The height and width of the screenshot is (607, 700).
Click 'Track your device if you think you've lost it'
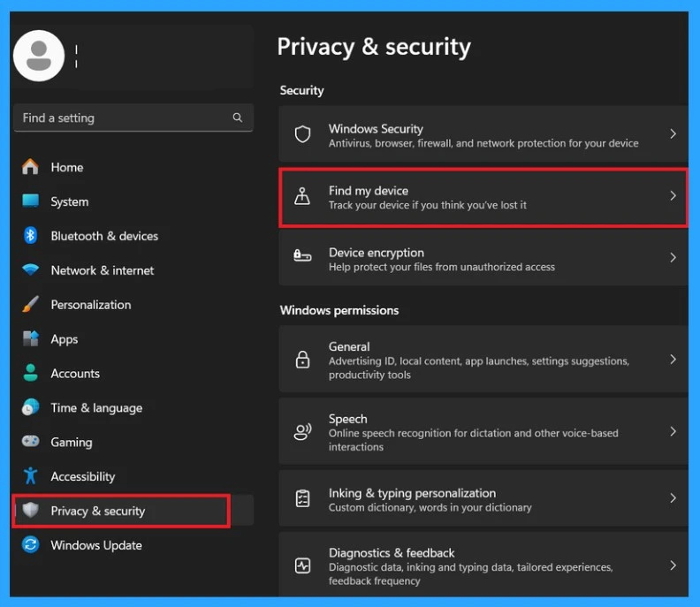(x=428, y=205)
